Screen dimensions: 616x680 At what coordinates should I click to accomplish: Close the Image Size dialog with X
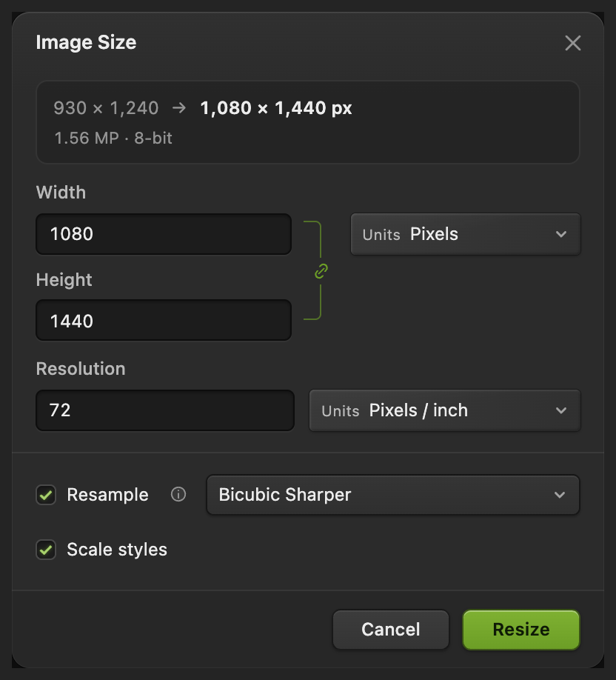(x=572, y=43)
